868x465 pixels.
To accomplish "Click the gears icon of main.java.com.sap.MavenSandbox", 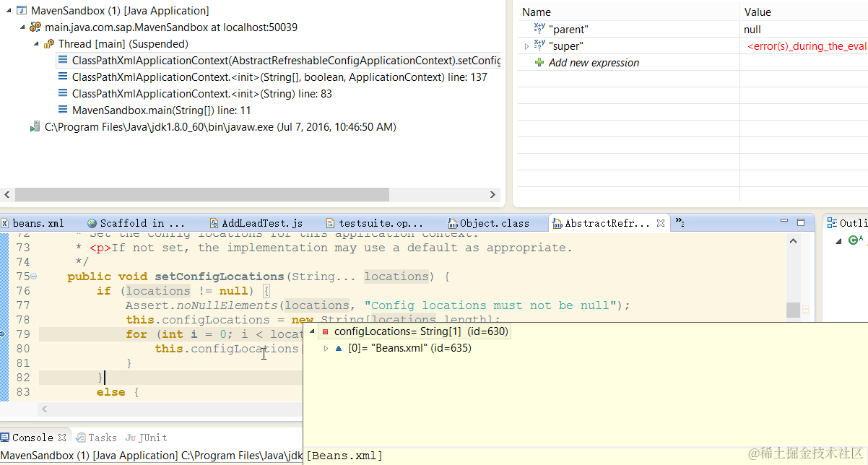I will (x=35, y=27).
